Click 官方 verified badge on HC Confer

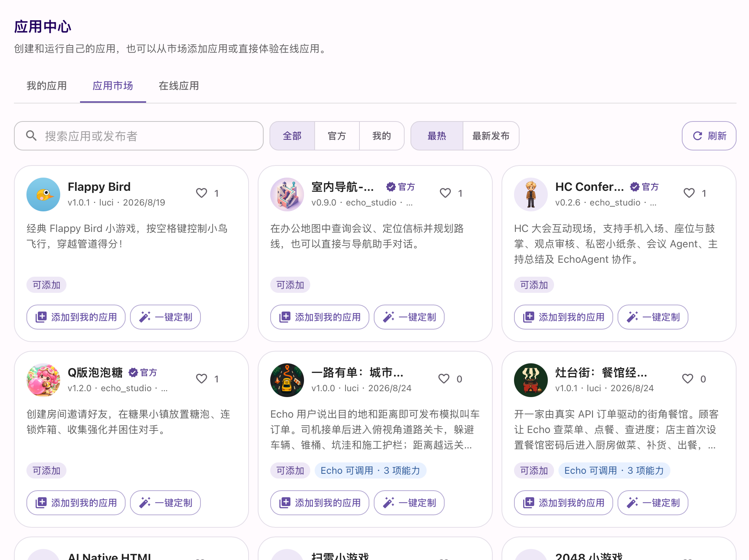[x=644, y=187]
